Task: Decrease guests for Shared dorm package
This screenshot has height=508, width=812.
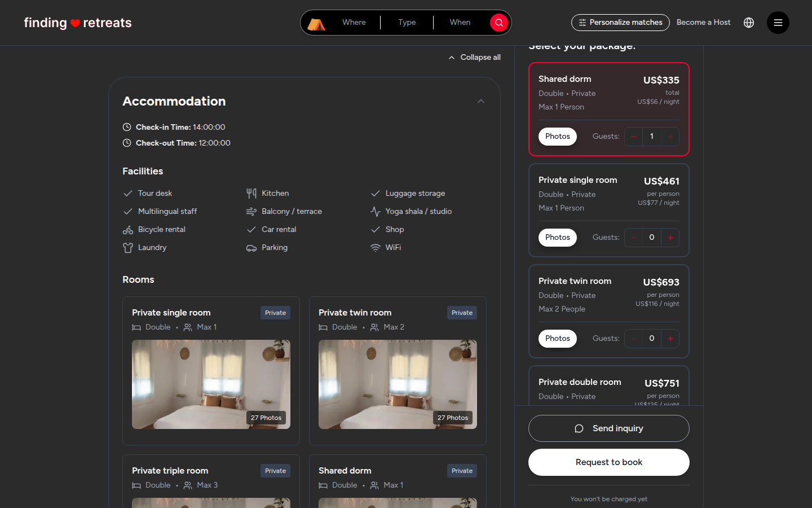Action: click(x=634, y=137)
